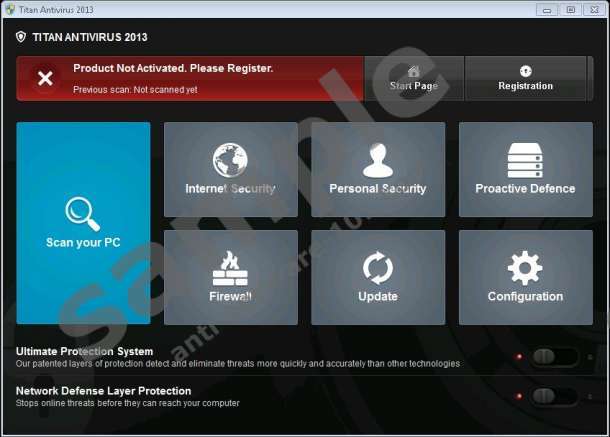Click the red X alert icon
The image size is (610, 437).
(45, 78)
